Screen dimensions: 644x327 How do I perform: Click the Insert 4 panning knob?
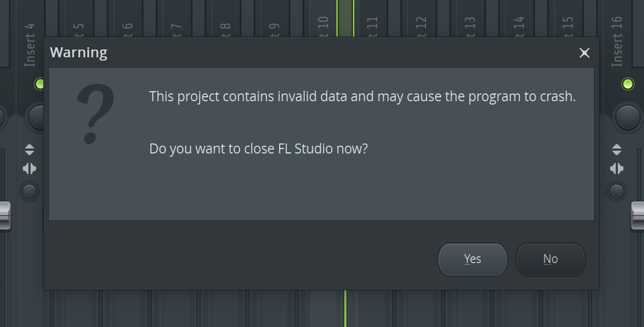point(36,117)
